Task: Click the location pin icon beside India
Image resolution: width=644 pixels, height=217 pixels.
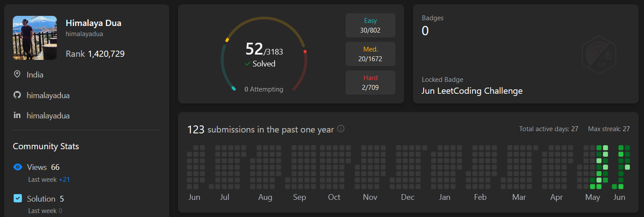Action: 17,74
